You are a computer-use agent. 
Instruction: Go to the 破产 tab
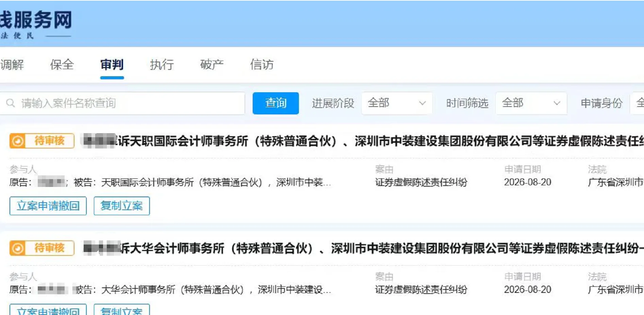[x=212, y=64]
